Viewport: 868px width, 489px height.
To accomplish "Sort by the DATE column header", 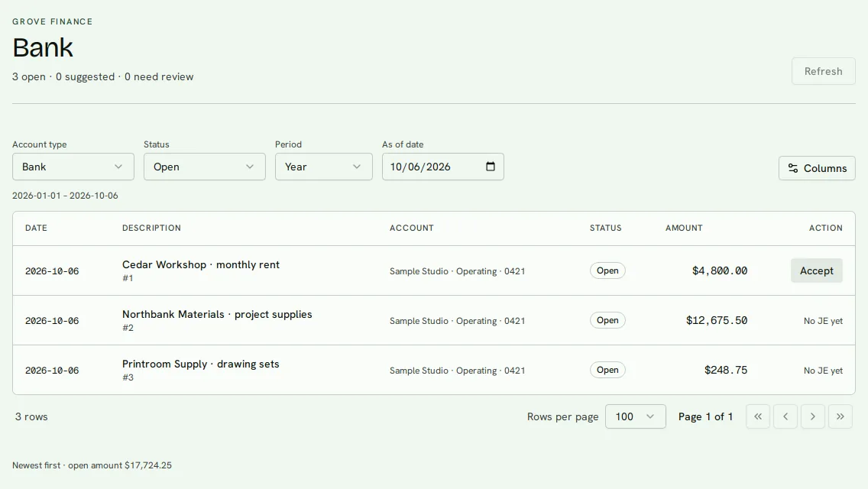I will [x=36, y=228].
